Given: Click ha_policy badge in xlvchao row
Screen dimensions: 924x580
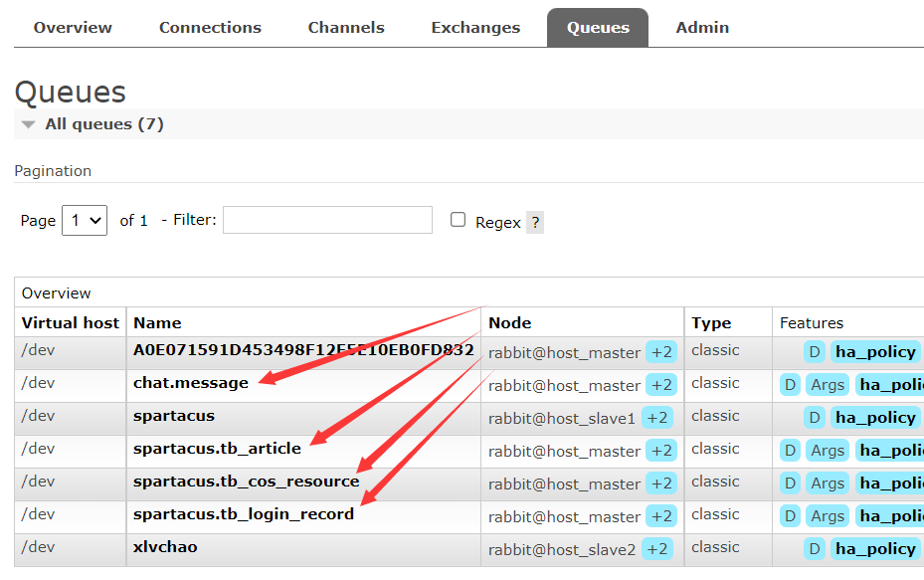Looking at the screenshot, I should [x=875, y=549].
